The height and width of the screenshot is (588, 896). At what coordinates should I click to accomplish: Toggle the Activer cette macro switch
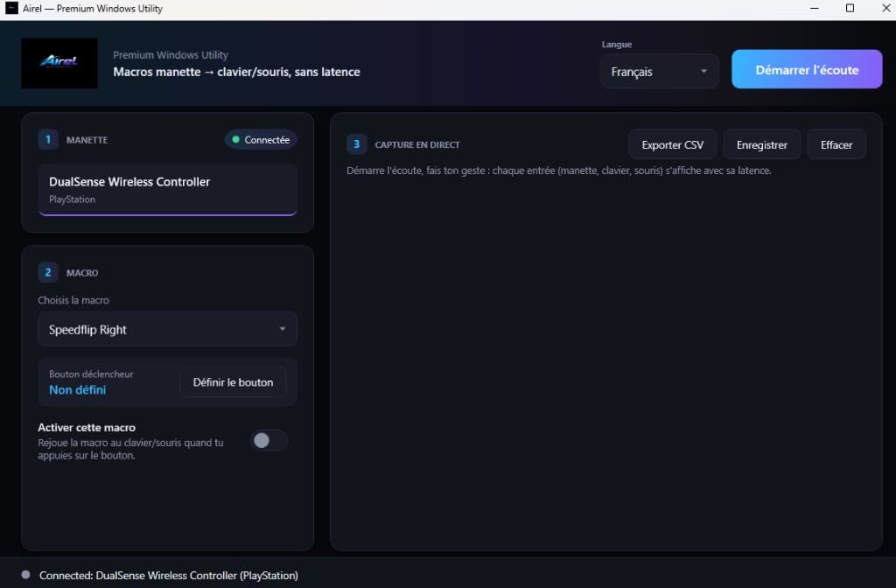[269, 441]
